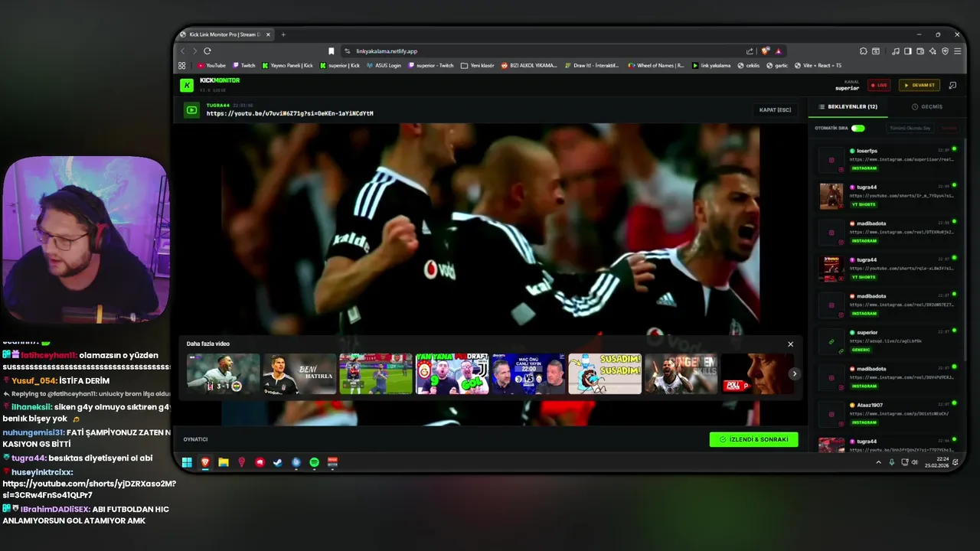The height and width of the screenshot is (551, 980).
Task: Click the Tümünü Okundu Say button
Action: click(x=910, y=129)
